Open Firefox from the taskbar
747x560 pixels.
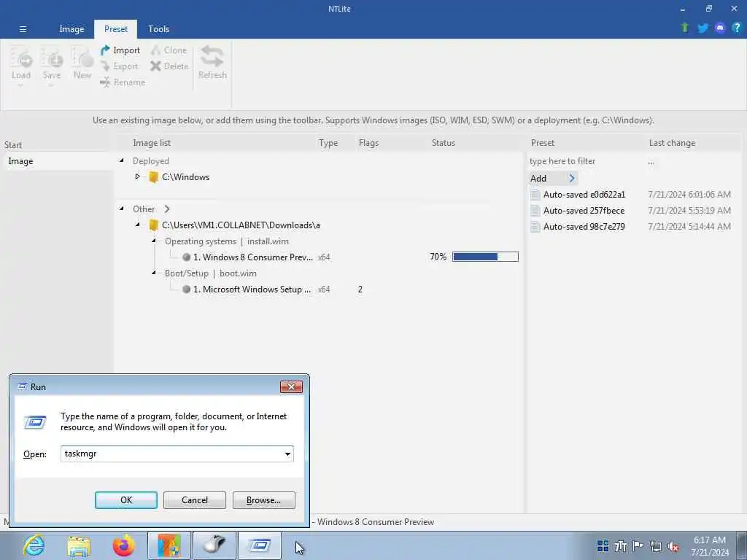pos(124,545)
